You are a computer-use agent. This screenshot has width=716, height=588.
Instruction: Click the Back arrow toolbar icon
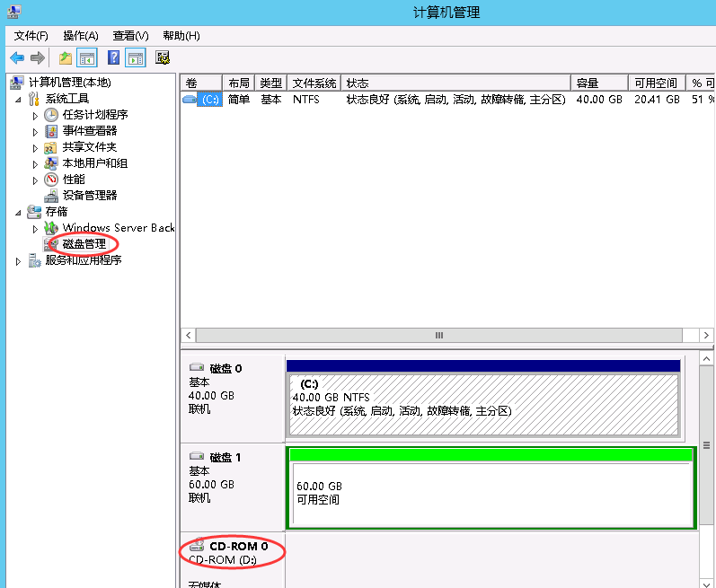(x=16, y=58)
